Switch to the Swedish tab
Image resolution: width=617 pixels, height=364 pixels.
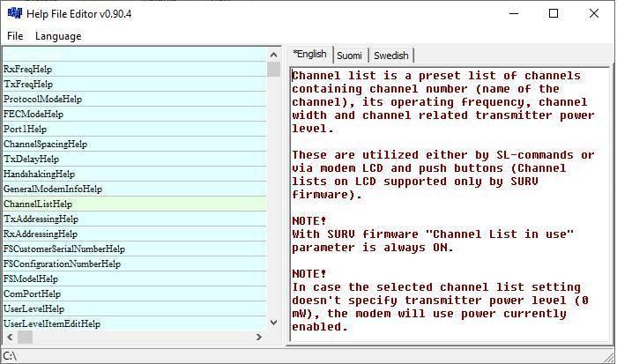point(390,56)
